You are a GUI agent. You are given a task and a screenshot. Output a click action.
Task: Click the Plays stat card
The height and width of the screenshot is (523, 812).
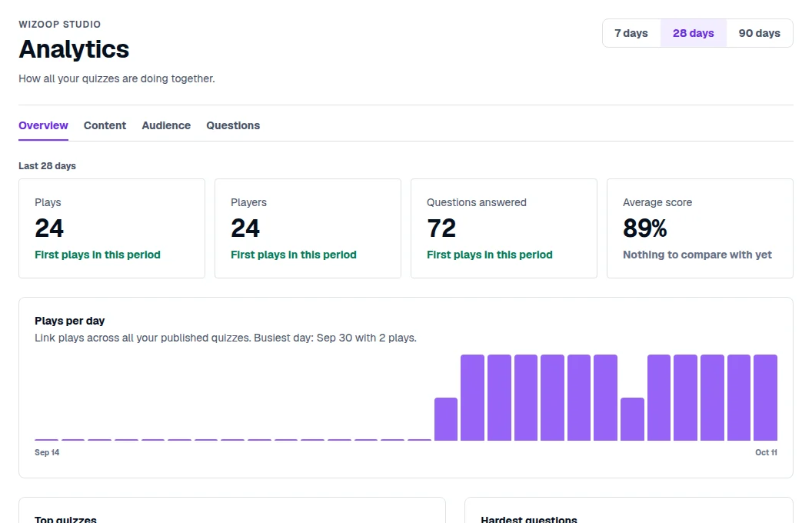point(111,228)
